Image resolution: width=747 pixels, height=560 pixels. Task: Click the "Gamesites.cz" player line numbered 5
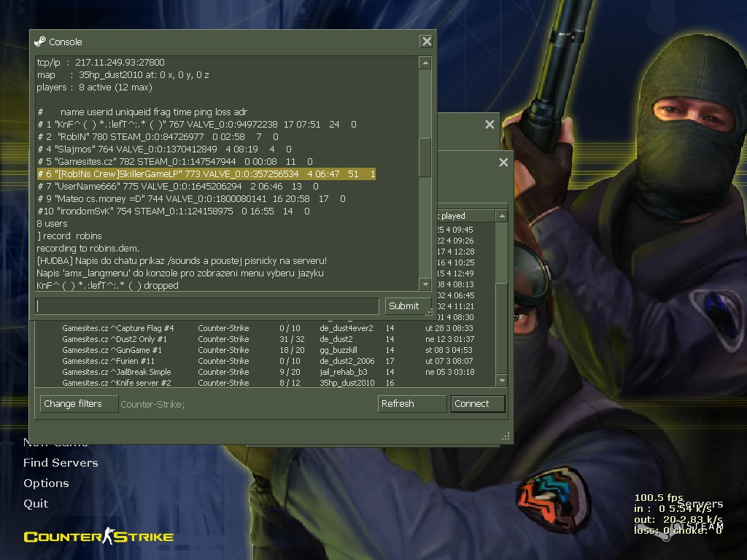point(175,161)
